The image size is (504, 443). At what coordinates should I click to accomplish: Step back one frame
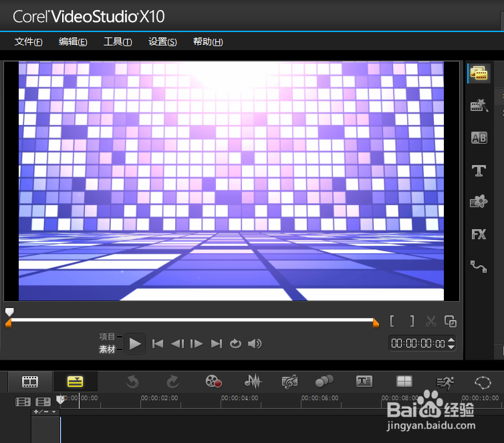pyautogui.click(x=177, y=343)
